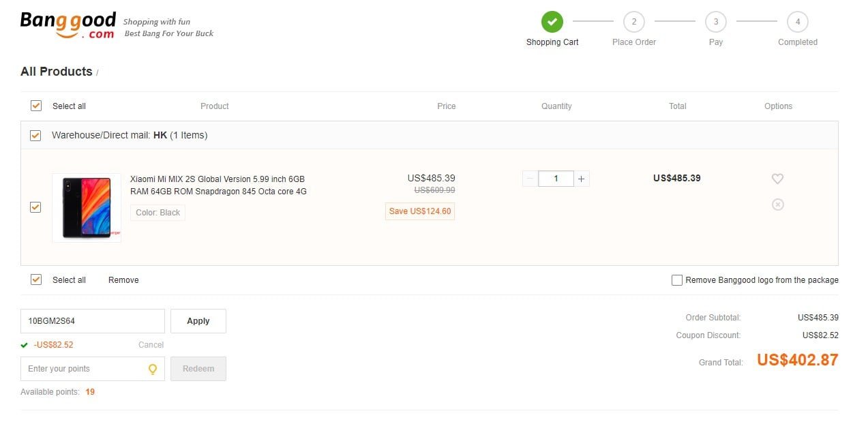Viewport: 868px width, 422px height.
Task: Add Xiaomi Mi MIX 2S to wishlist heart
Action: tap(777, 179)
